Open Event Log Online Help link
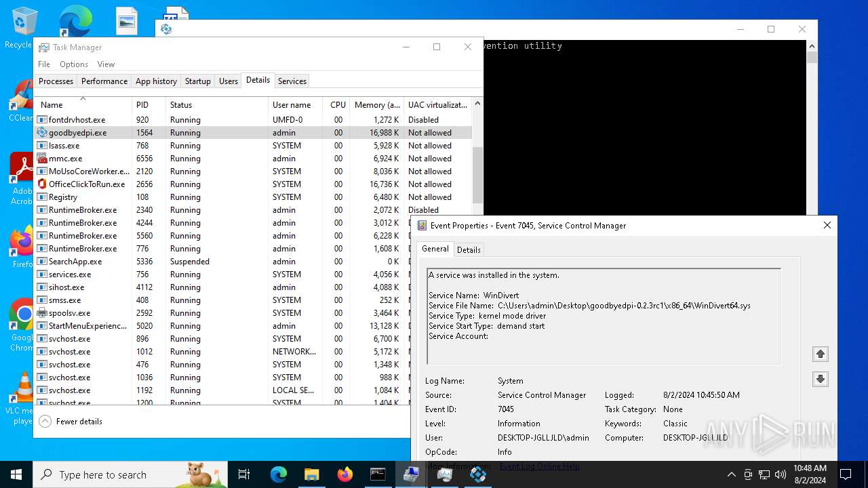Image resolution: width=868 pixels, height=488 pixels. pyautogui.click(x=539, y=466)
